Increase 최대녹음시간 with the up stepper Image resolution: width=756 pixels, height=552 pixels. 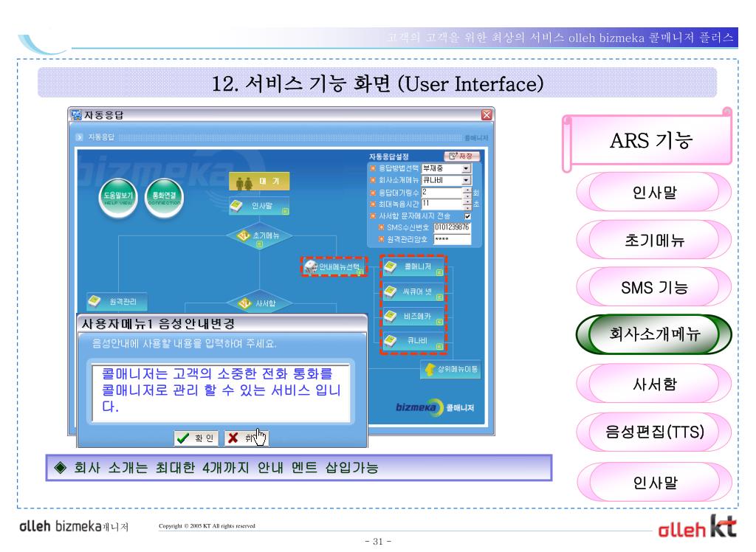467,201
